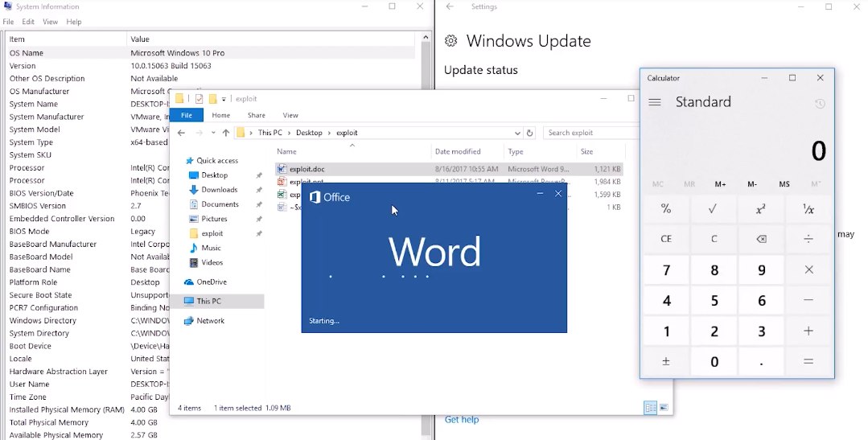This screenshot has width=868, height=440.
Task: Click the System Information vertical scrollbar up arrow
Action: tap(425, 38)
